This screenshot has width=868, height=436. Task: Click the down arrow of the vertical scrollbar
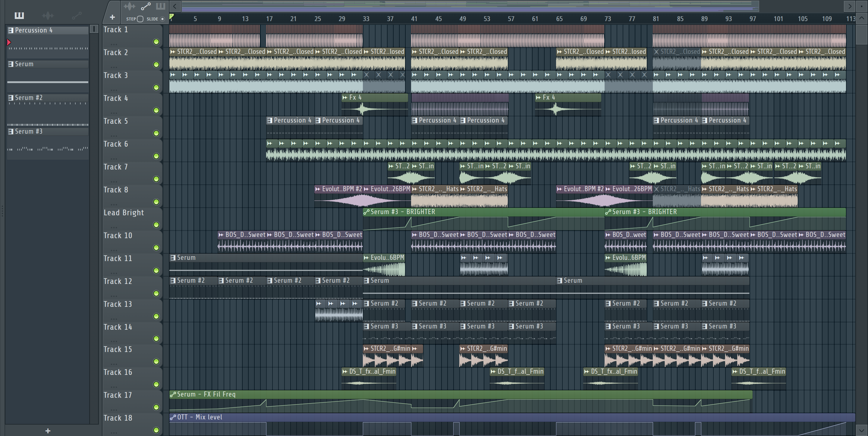[x=862, y=430]
